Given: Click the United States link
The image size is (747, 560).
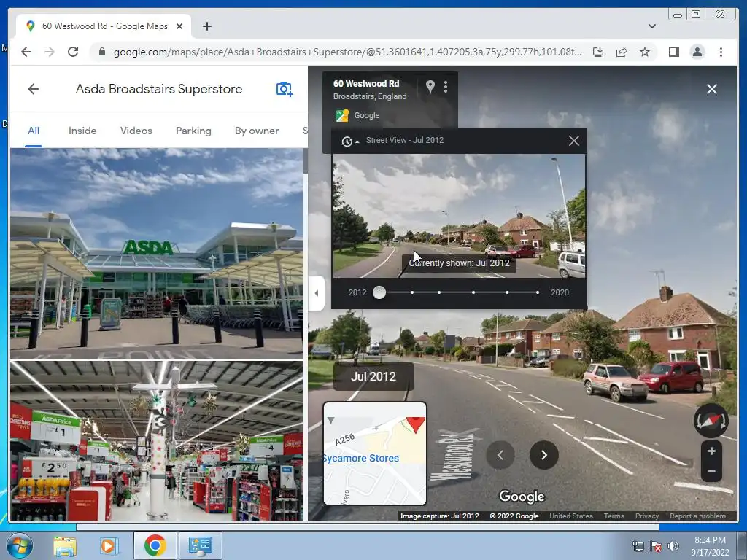Looking at the screenshot, I should (x=570, y=516).
